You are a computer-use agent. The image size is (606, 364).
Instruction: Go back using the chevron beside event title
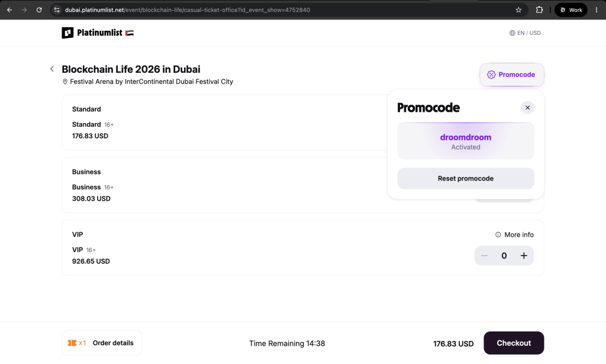pyautogui.click(x=52, y=69)
